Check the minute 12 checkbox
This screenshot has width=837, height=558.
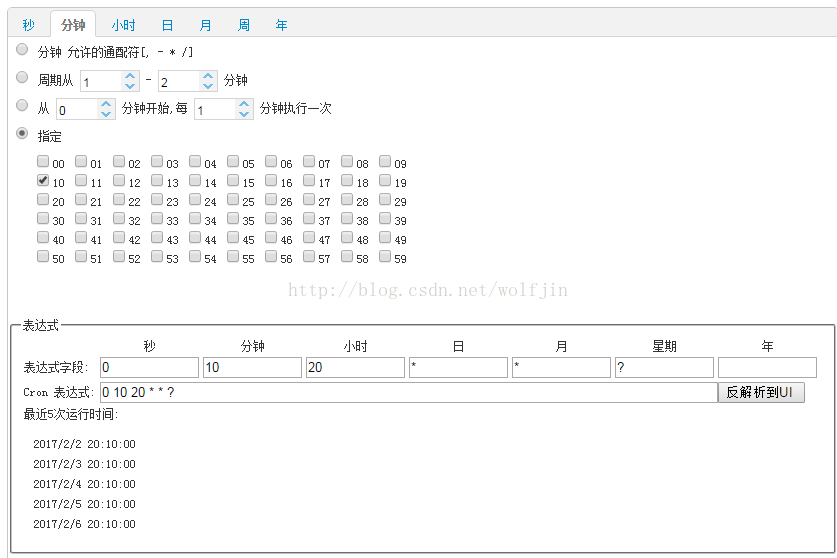point(119,180)
